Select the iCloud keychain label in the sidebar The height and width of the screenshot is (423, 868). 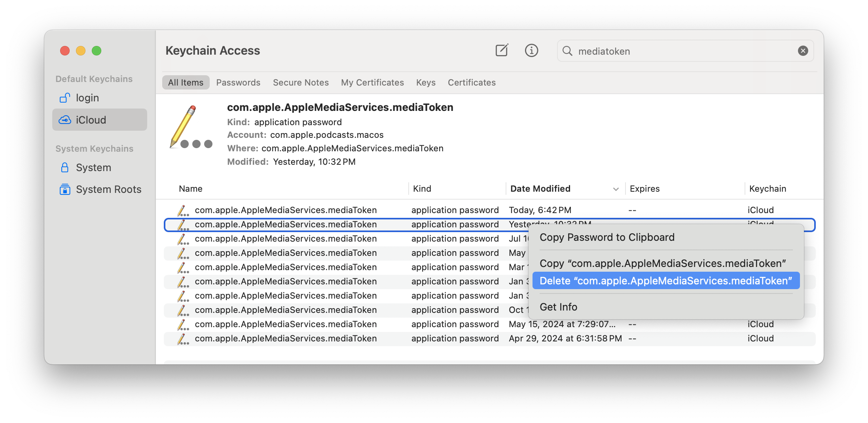point(91,120)
